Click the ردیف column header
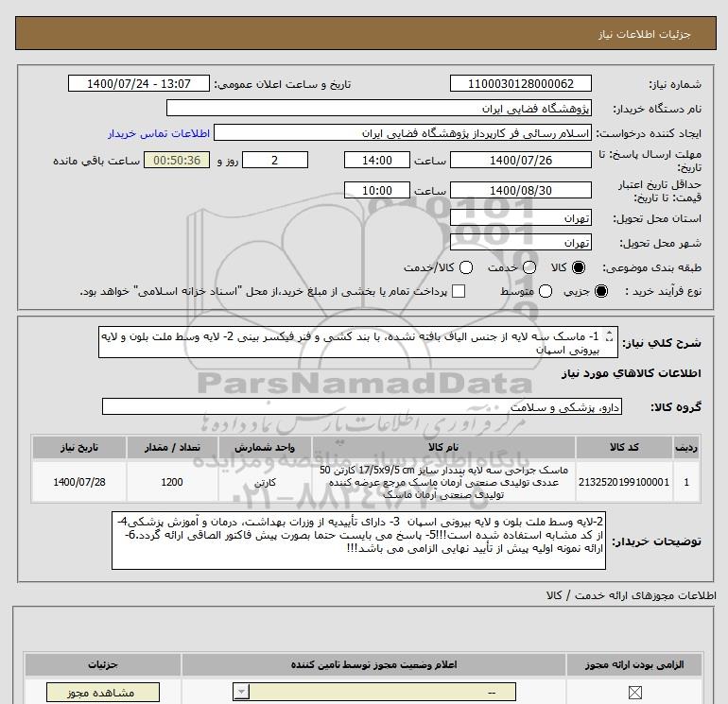This screenshot has height=704, width=728. [685, 447]
